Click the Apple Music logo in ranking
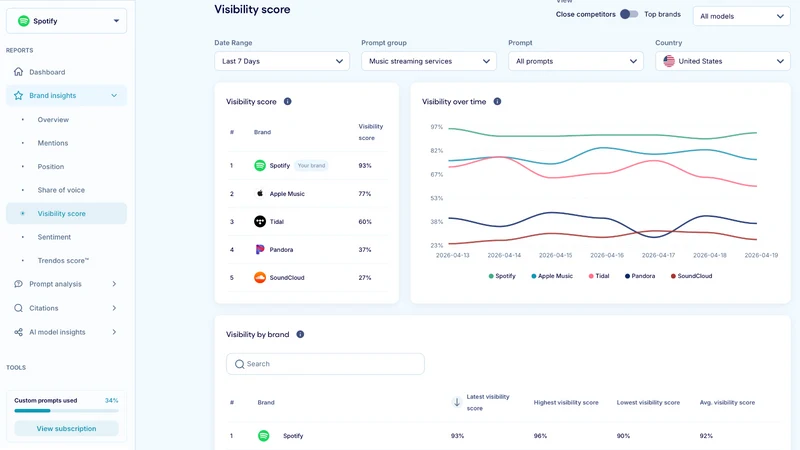 260,193
